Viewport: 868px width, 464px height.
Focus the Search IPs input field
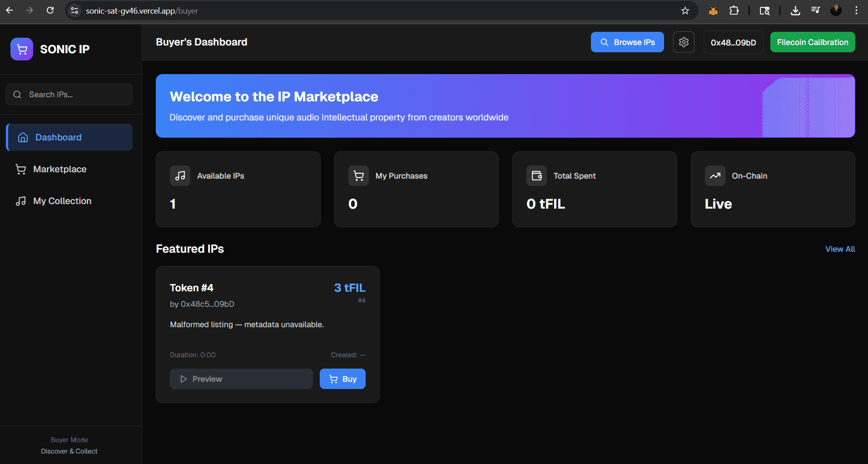tap(69, 95)
